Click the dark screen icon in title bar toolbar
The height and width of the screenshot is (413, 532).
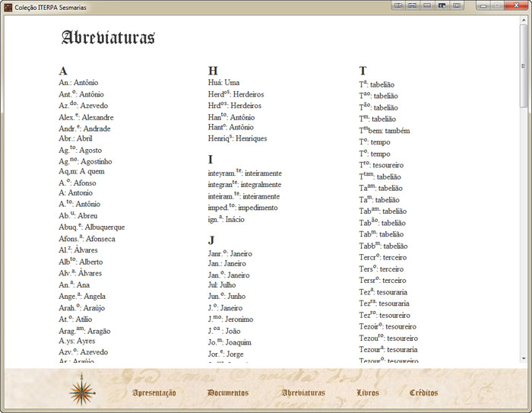pyautogui.click(x=442, y=5)
